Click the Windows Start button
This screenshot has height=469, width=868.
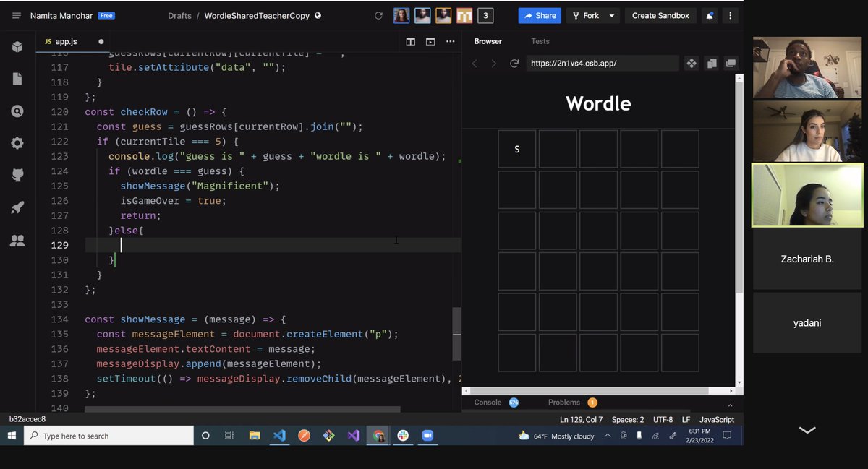(x=12, y=436)
